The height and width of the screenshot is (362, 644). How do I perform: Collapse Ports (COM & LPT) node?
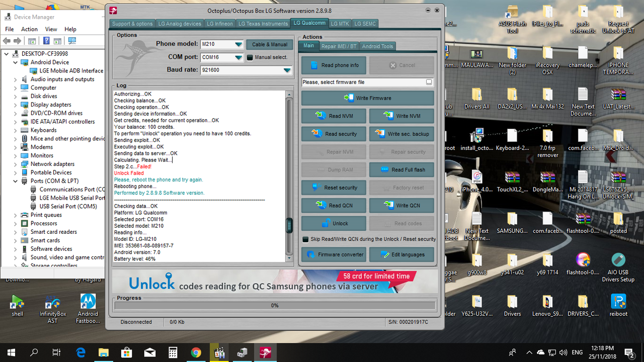[16, 181]
